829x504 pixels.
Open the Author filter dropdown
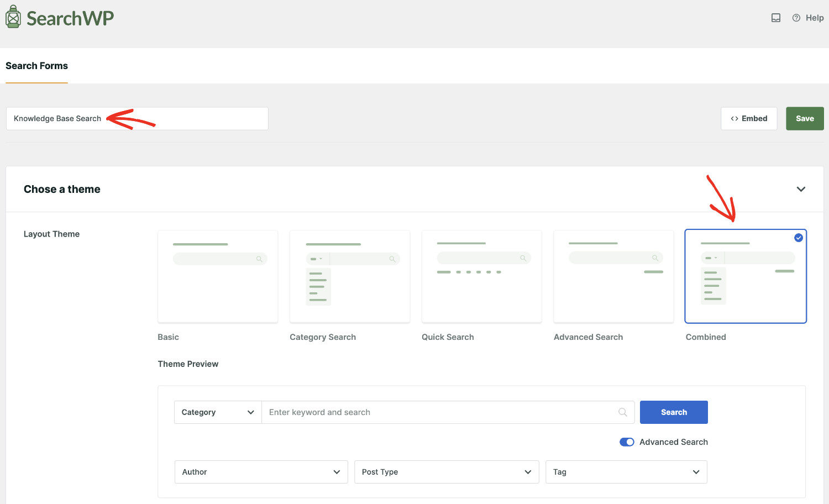261,471
